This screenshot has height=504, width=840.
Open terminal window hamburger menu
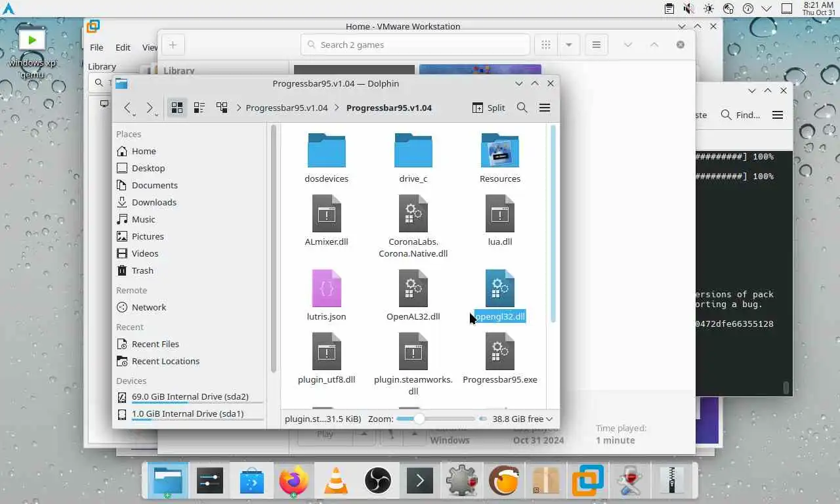point(778,115)
